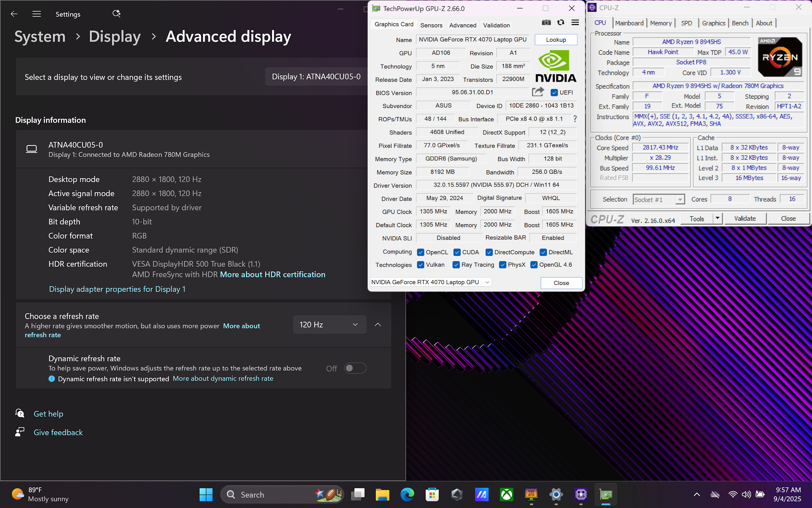Open the CPU-Z Tools dropdown arrow
This screenshot has width=812, height=508.
[x=717, y=218]
